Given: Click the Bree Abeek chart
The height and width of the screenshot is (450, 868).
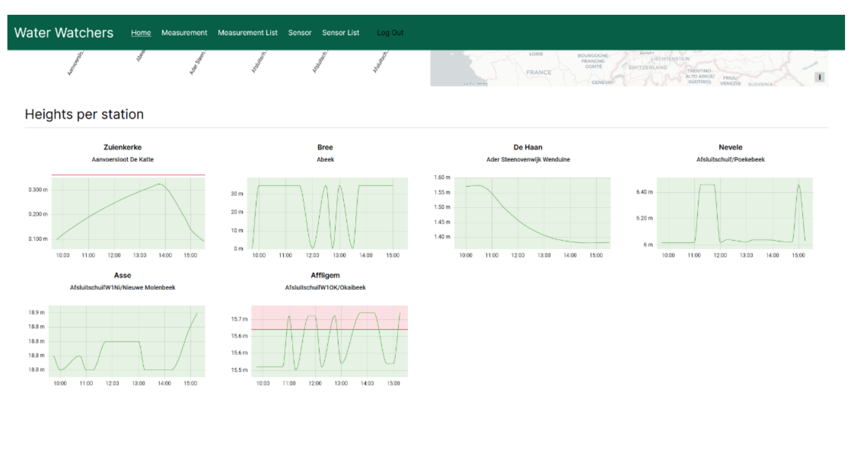Looking at the screenshot, I should pos(327,214).
